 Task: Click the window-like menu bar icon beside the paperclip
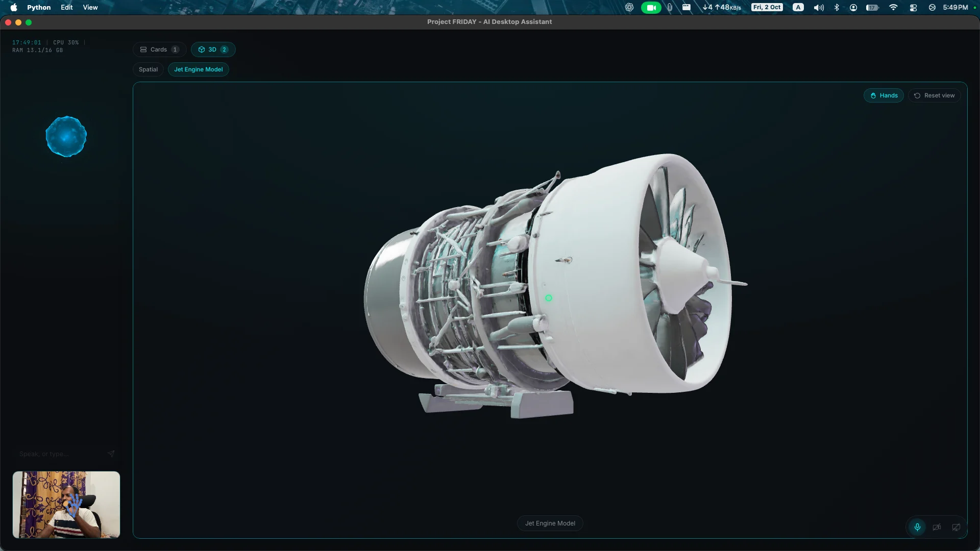[687, 7]
